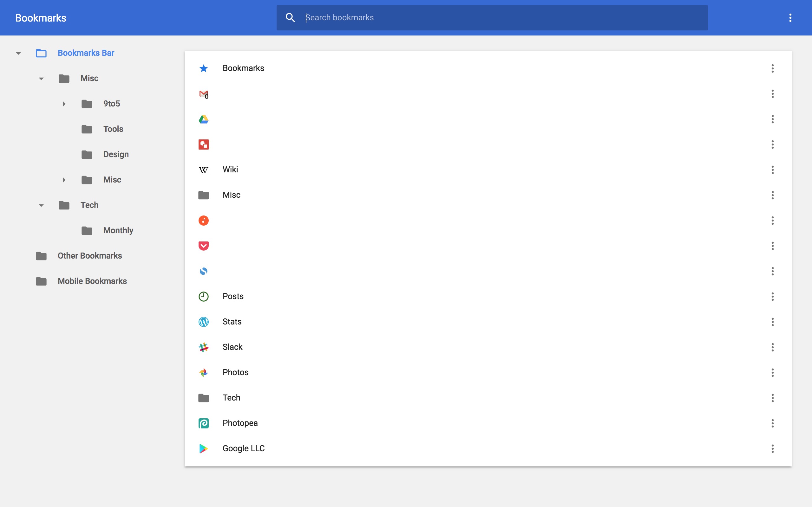Open the Misc folder in the list
This screenshot has height=507, width=812.
click(231, 195)
